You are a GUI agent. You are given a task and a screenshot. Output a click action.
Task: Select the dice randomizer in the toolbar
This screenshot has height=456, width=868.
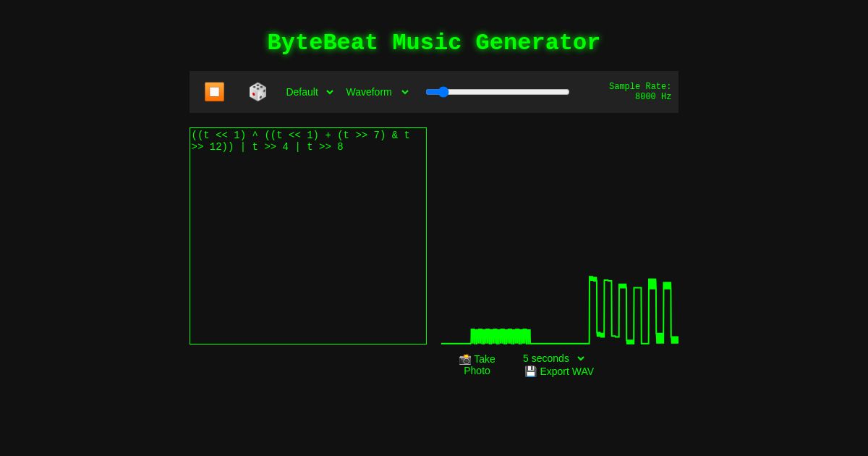click(258, 92)
